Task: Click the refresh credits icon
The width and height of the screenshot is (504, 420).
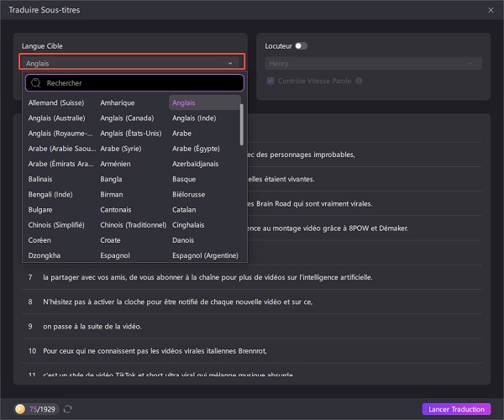Action: [68, 409]
